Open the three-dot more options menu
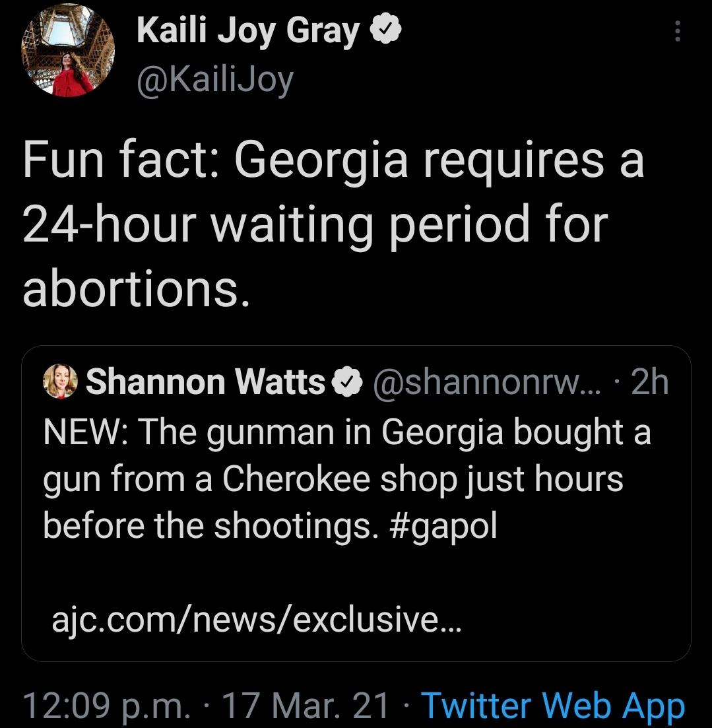The width and height of the screenshot is (712, 728). coord(676,30)
